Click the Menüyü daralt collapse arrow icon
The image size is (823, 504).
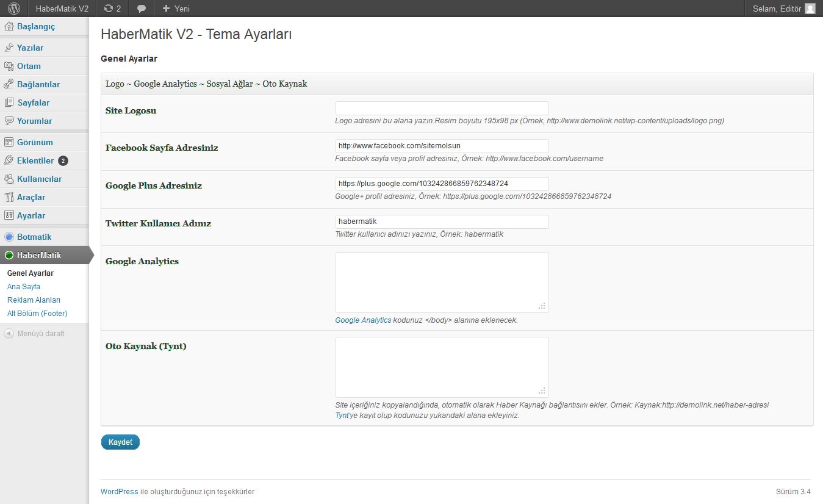9,333
